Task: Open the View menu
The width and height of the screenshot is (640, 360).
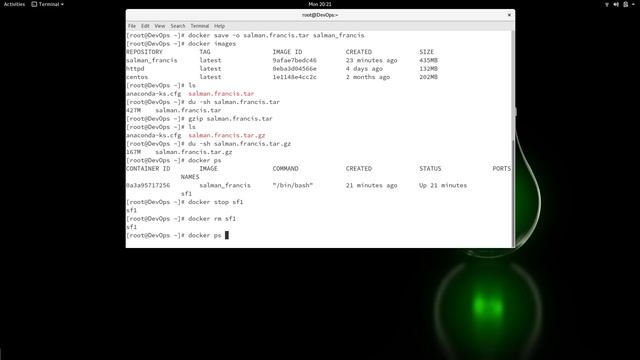Action: click(160, 26)
